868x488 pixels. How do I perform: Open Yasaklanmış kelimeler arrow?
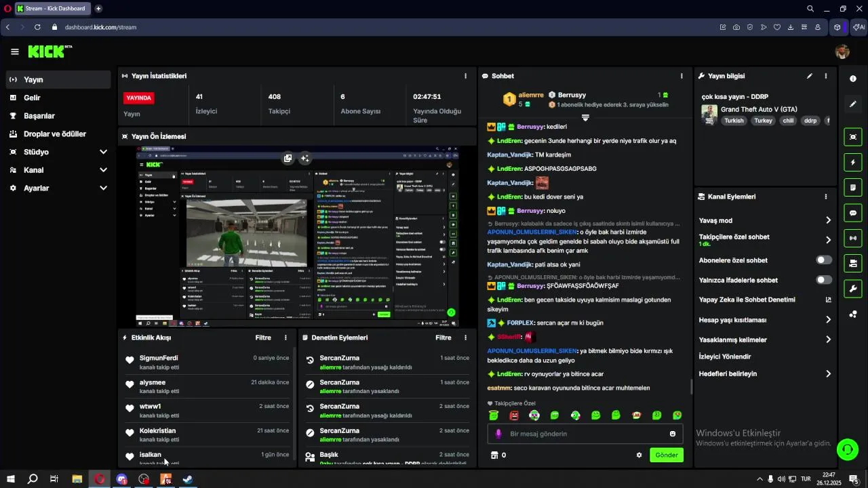click(x=828, y=340)
